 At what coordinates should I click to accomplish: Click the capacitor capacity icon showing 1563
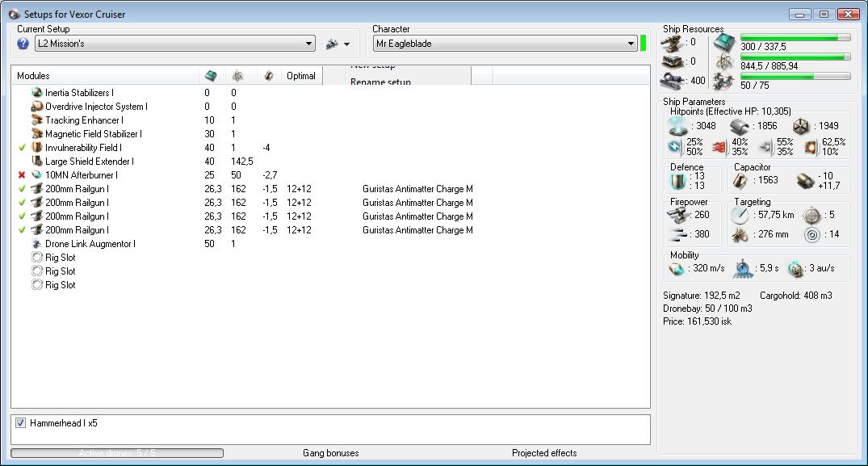740,180
